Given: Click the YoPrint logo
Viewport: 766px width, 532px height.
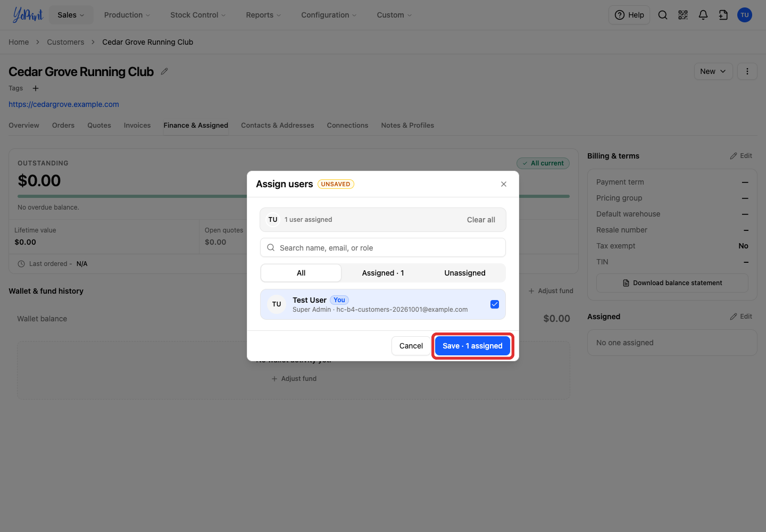Looking at the screenshot, I should 28,15.
